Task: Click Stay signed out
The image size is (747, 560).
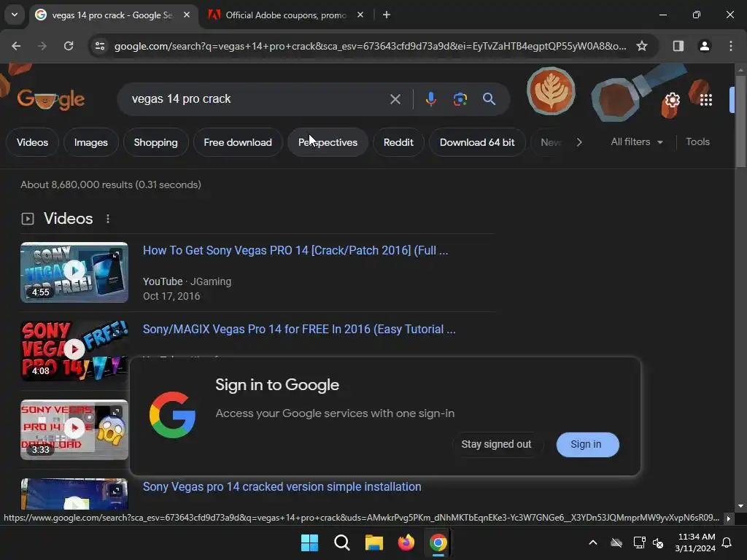Action: point(496,444)
